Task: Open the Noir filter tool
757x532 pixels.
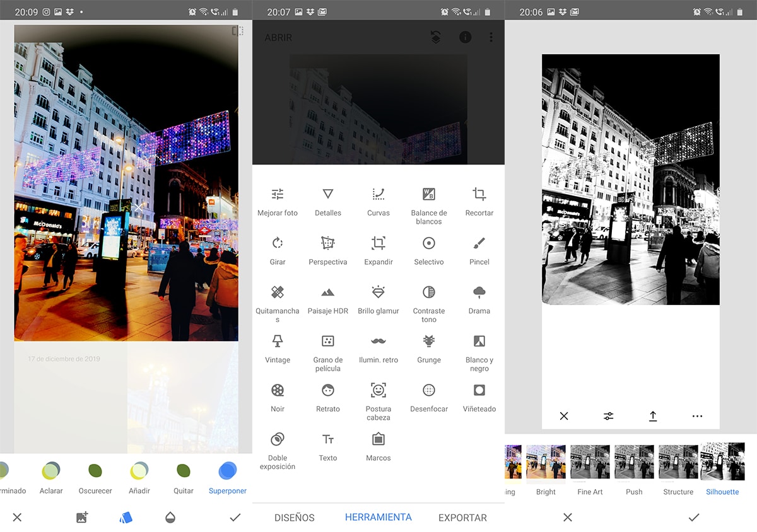Action: (x=278, y=397)
